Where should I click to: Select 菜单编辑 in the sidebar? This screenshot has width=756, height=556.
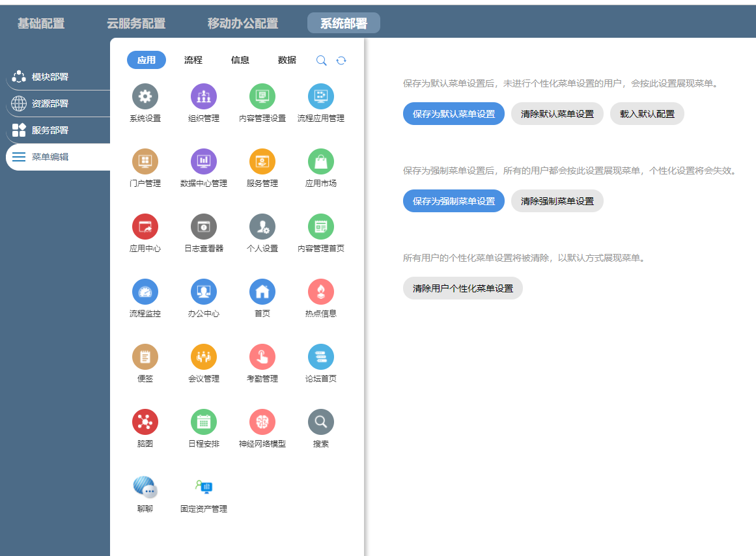pyautogui.click(x=58, y=157)
